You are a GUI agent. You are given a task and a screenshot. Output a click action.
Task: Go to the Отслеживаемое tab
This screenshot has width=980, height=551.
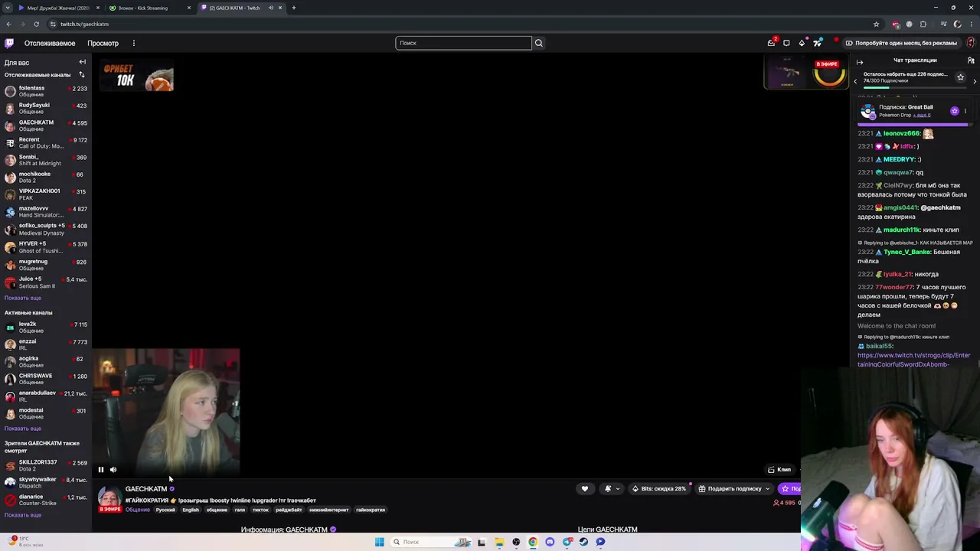tap(50, 43)
